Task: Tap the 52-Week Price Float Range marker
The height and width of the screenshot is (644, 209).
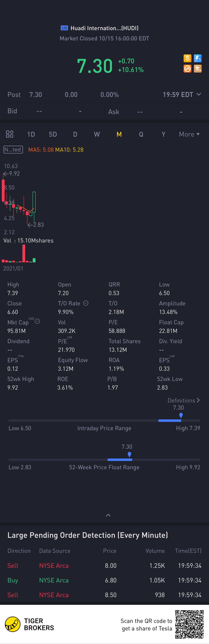Action: (x=129, y=455)
